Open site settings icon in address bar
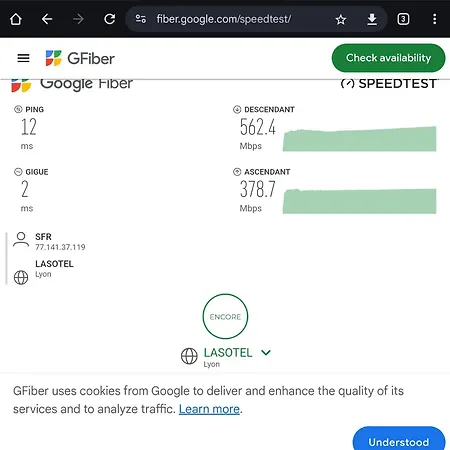Image resolution: width=450 pixels, height=450 pixels. coord(140,19)
